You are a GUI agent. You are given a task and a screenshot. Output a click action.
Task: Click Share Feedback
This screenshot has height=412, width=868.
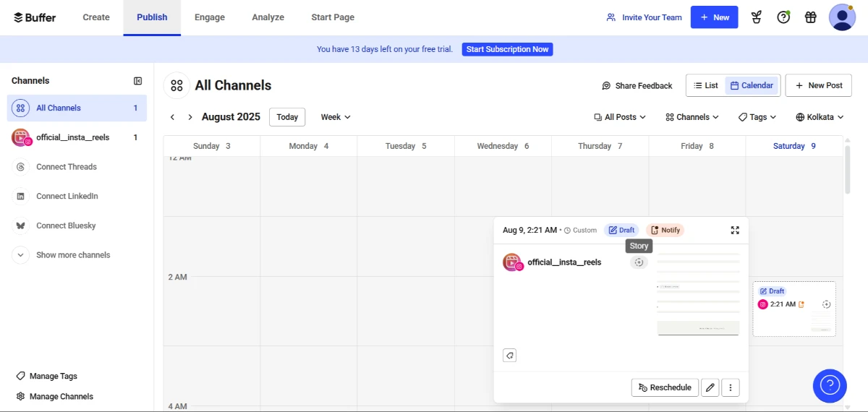637,85
